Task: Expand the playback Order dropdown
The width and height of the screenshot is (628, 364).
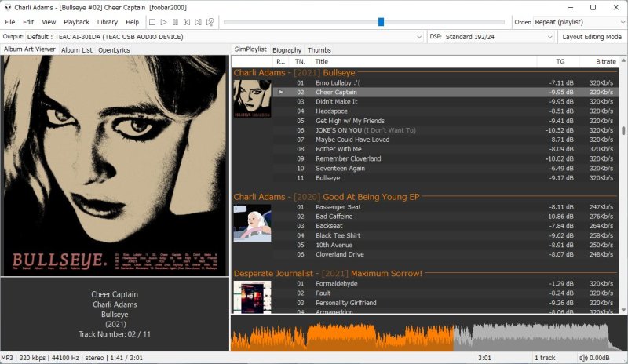Action: 579,22
